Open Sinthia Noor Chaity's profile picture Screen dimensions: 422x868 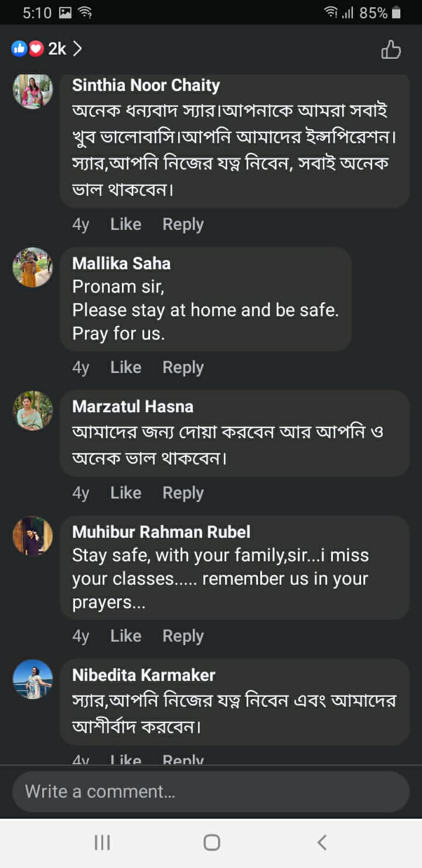coord(33,91)
